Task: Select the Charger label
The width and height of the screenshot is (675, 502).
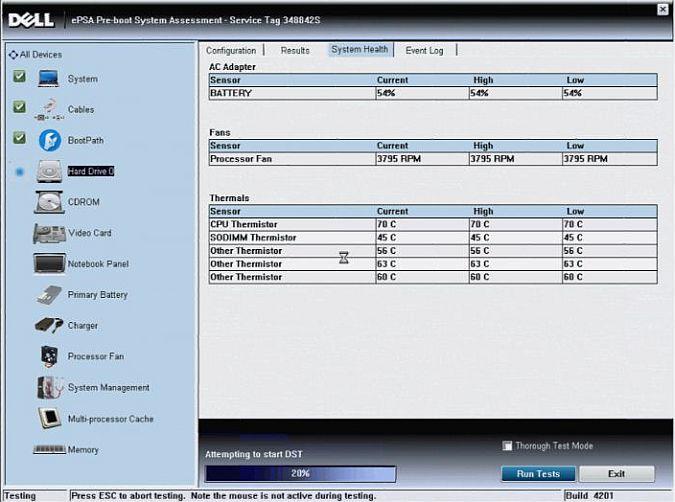Action: [83, 325]
